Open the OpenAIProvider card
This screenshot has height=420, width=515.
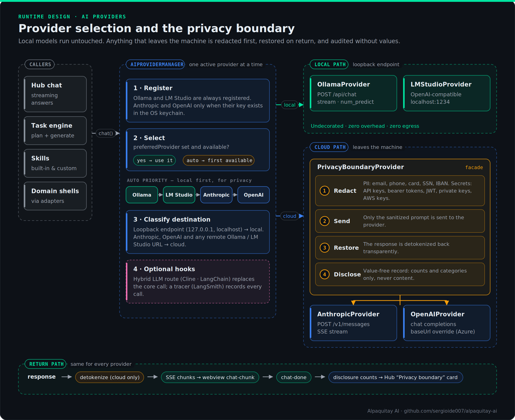[x=447, y=323]
